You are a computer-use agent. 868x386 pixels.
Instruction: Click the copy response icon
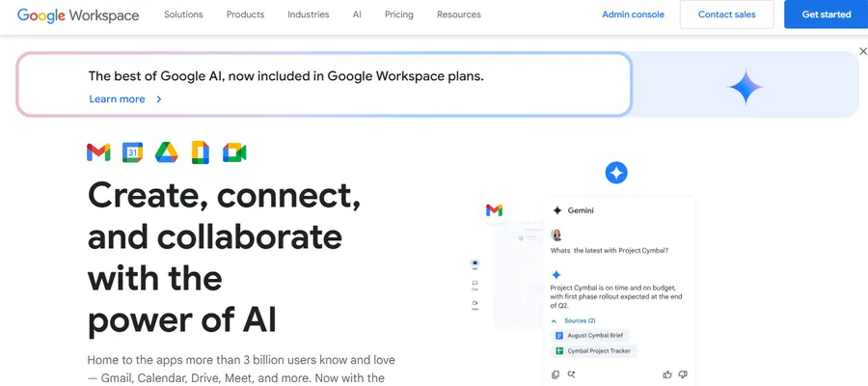pos(556,374)
